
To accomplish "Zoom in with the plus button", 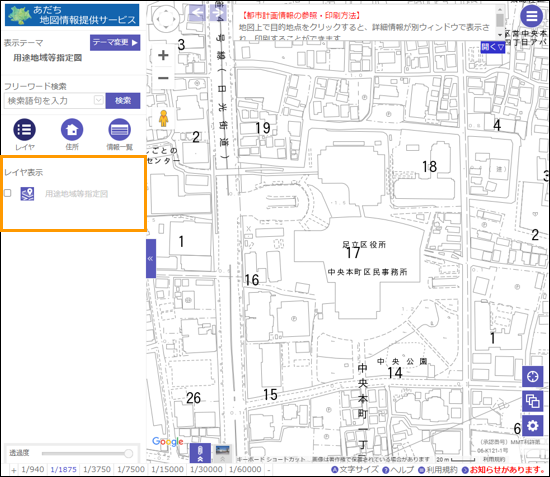I will [x=163, y=55].
